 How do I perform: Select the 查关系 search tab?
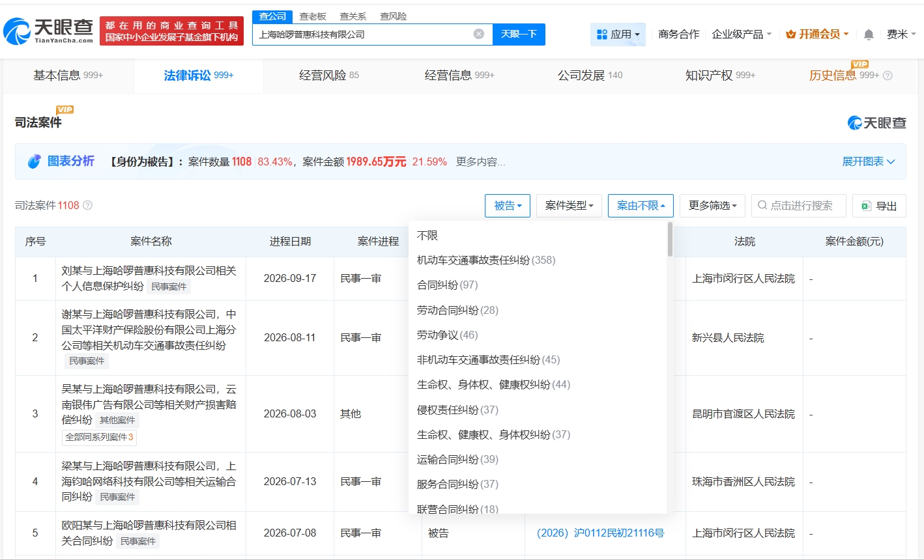(353, 16)
